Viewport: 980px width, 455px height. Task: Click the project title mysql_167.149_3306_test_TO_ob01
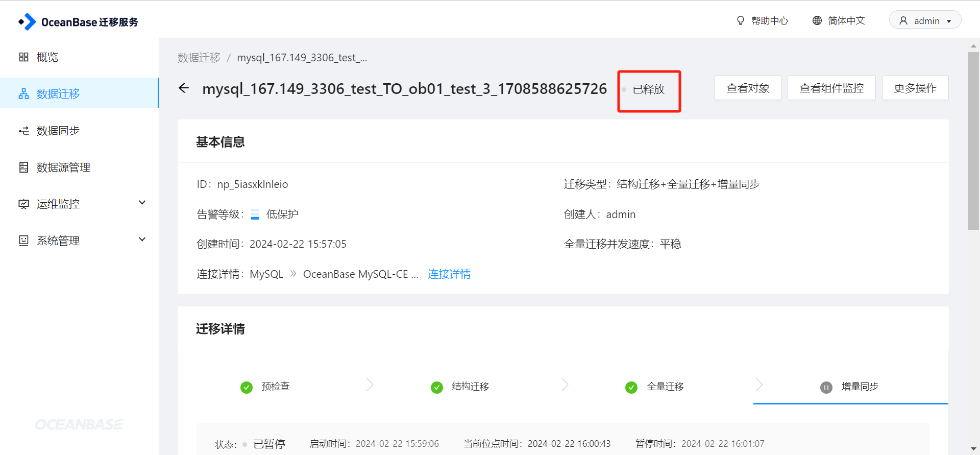[x=404, y=89]
